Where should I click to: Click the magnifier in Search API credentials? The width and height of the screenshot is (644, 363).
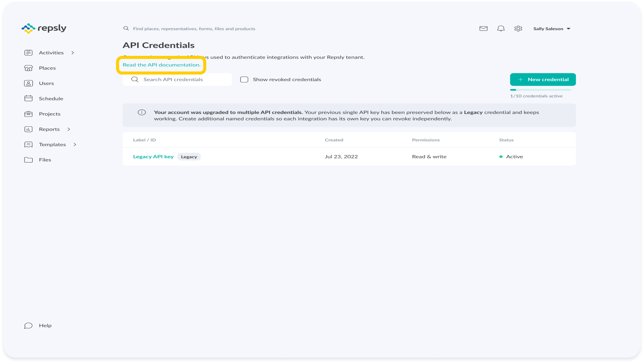click(135, 79)
